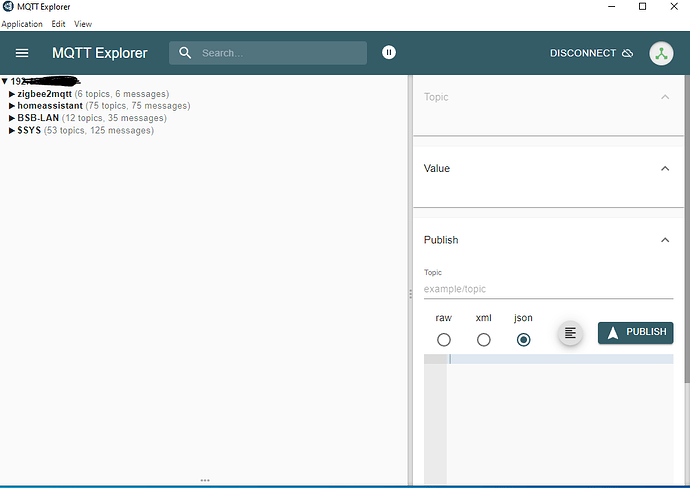Click the '(75 topics, 75 messages)' text
Screen dimensions: 690x488
click(138, 106)
